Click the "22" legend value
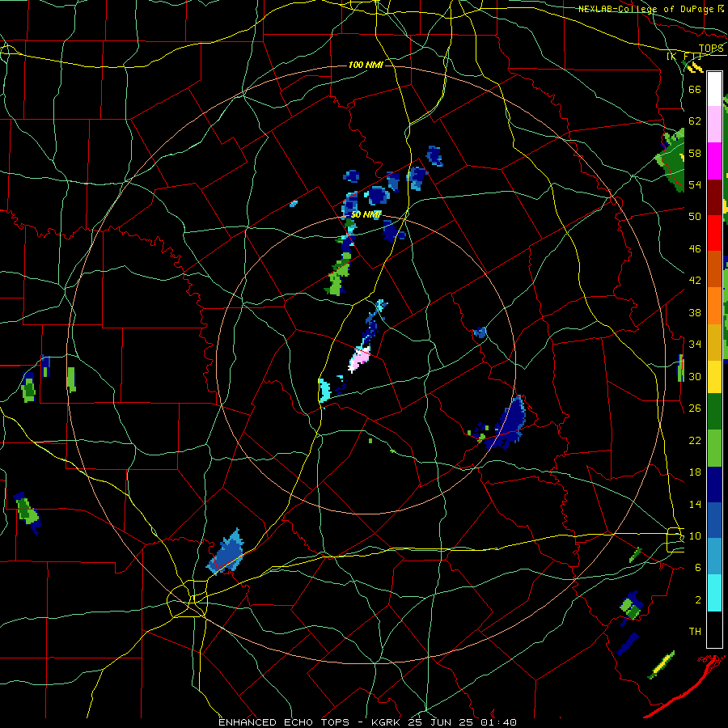Screen dimensions: 728x728 [x=695, y=440]
